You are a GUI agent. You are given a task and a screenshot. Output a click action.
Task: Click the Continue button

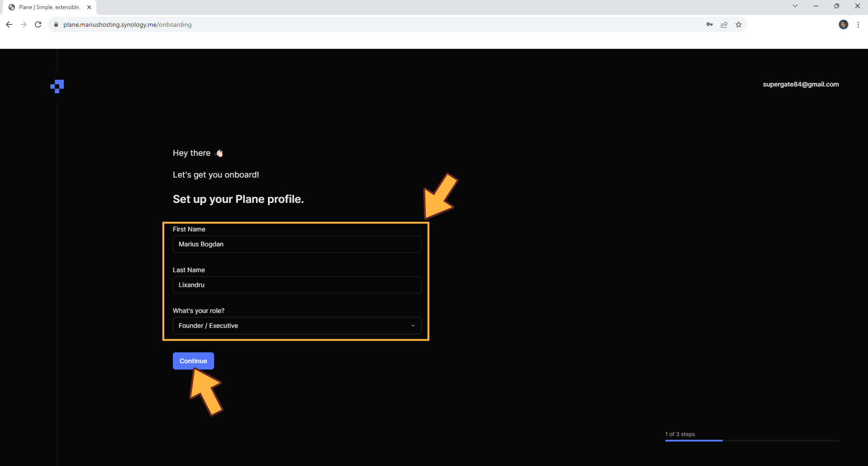193,361
